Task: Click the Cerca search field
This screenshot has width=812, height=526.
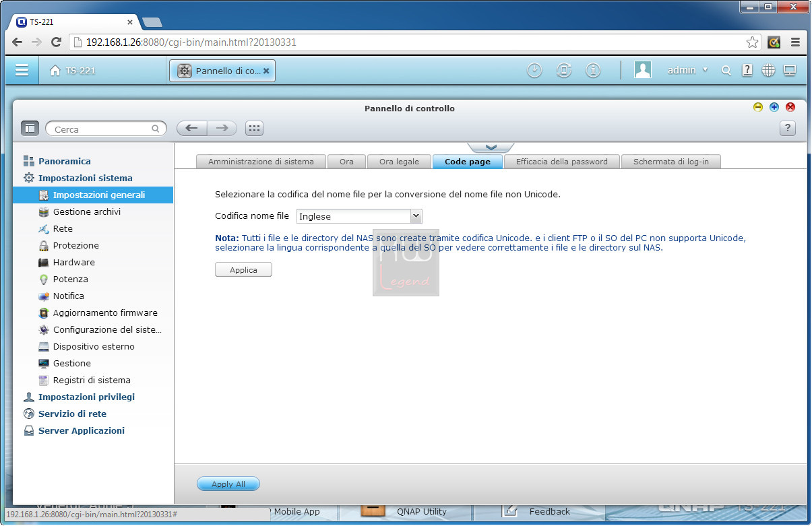Action: coord(106,129)
